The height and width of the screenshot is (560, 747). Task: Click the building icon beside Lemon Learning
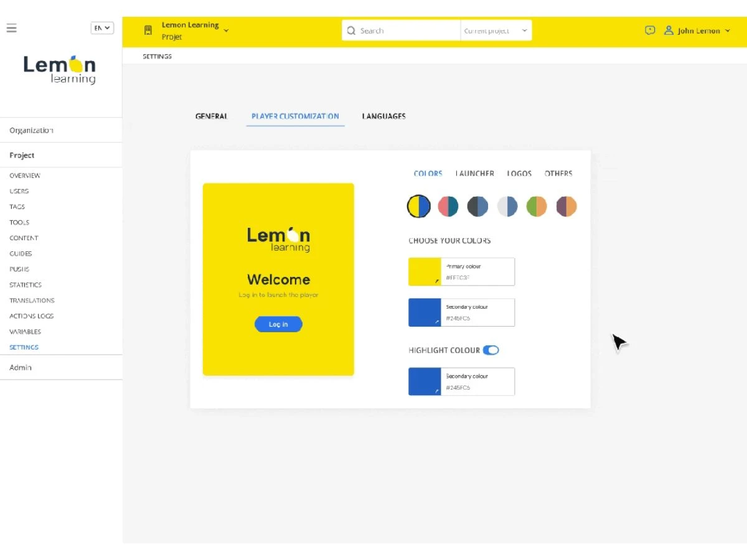point(148,30)
